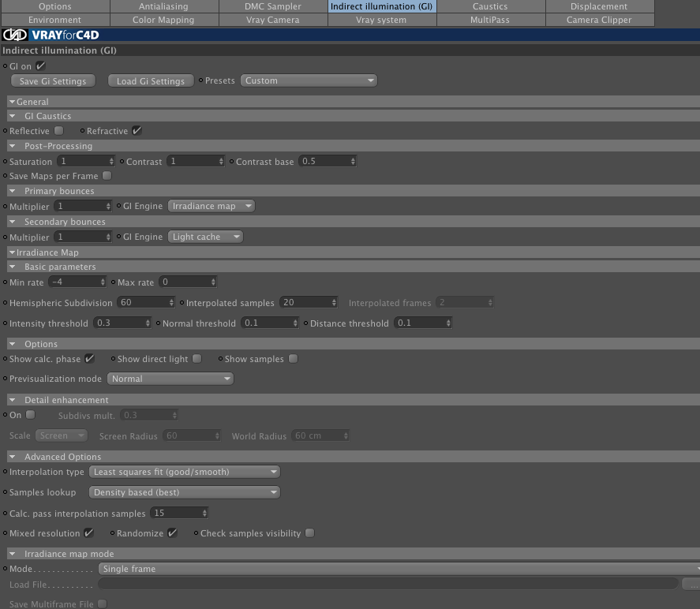Collapse the Basic parameters section
The width and height of the screenshot is (700, 609).
pos(13,267)
